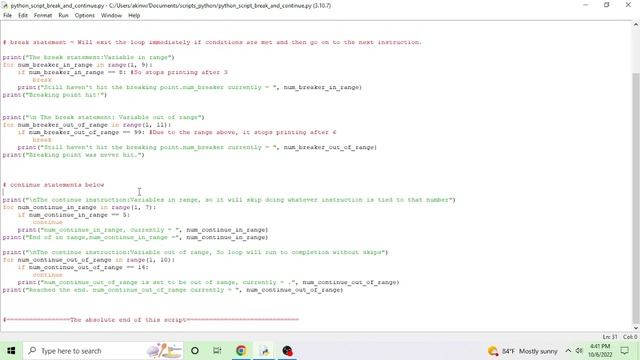Screen dimensions: 640x360
Task: Open the weather widget showing Mostly sunny
Action: pyautogui.click(x=523, y=351)
